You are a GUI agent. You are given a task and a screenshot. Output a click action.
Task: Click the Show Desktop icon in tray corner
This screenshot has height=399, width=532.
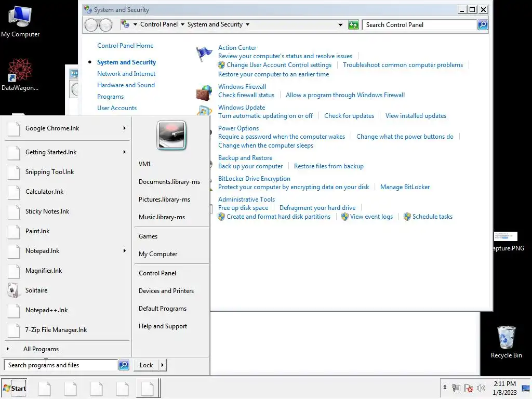point(526,388)
